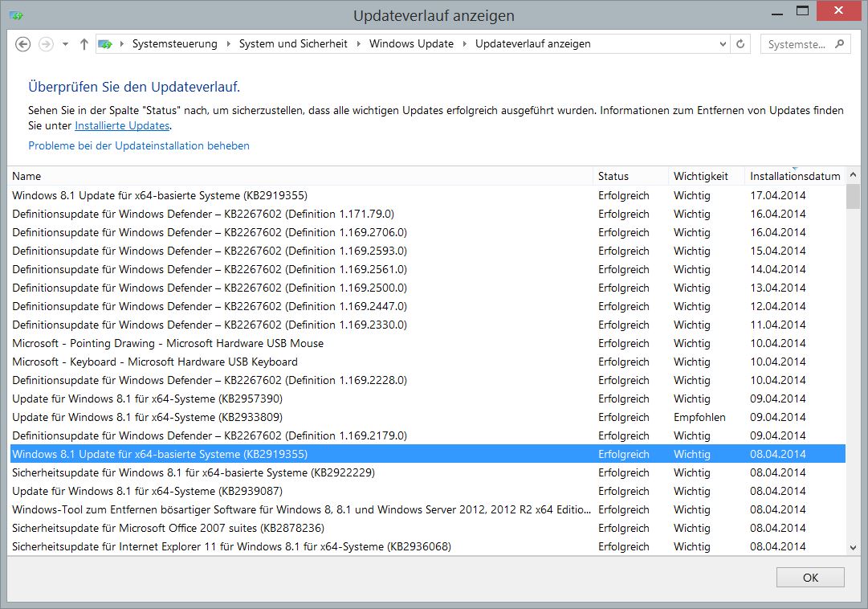Open Probleme bei der Updateinstallation beheben

click(139, 145)
